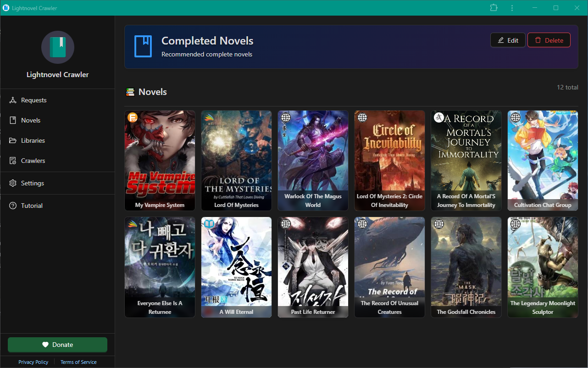Open the Libraries section
Screen dimensions: 588x368
pyautogui.click(x=58, y=140)
